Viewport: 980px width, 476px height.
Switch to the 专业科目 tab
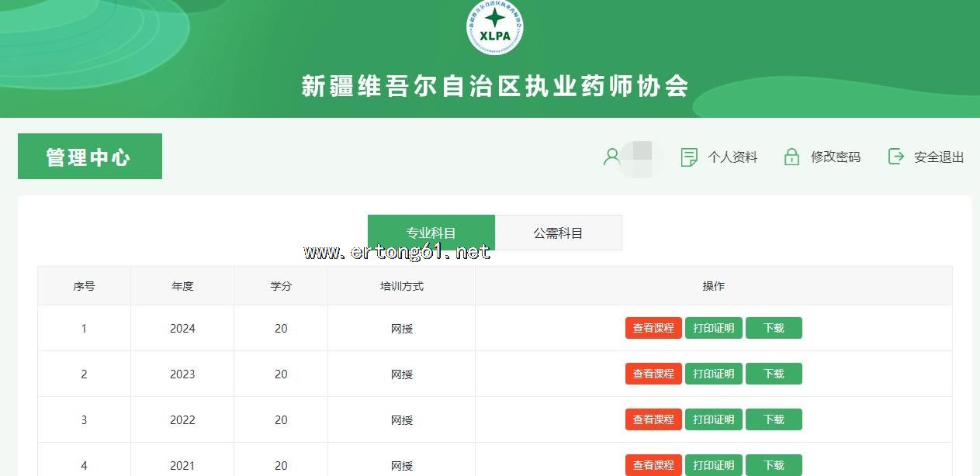pos(431,233)
